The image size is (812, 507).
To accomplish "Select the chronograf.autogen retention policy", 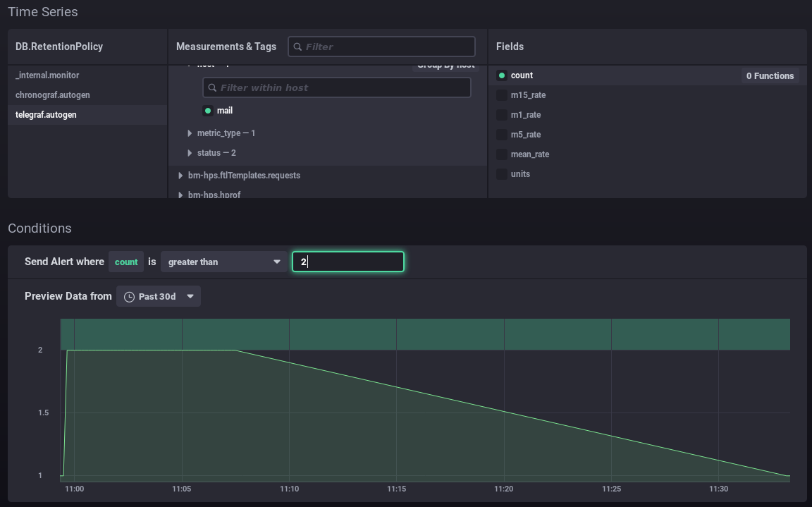I will coord(53,95).
